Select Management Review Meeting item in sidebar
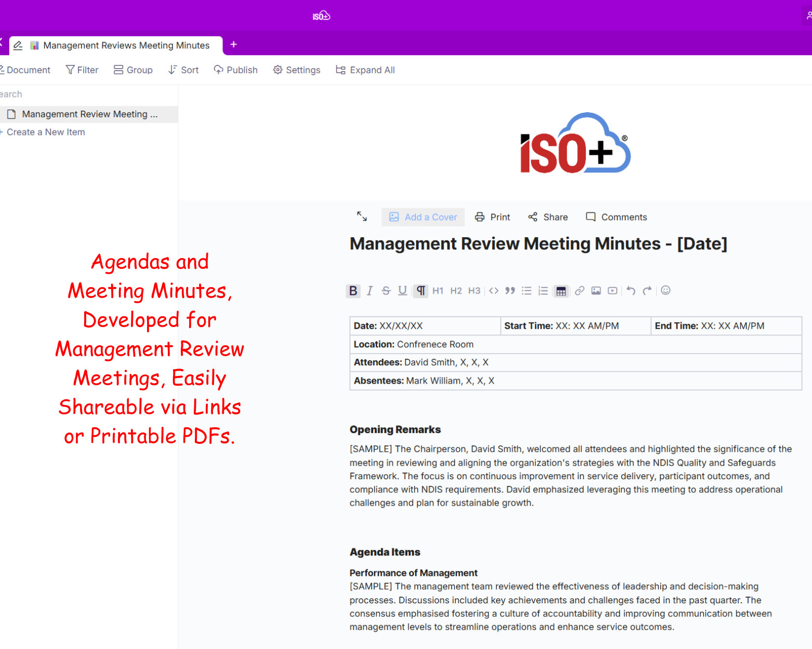This screenshot has height=649, width=812. click(x=89, y=114)
